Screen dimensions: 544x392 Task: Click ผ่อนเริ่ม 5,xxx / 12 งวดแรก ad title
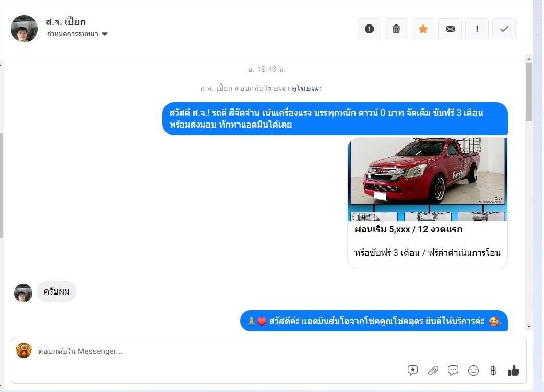(408, 230)
